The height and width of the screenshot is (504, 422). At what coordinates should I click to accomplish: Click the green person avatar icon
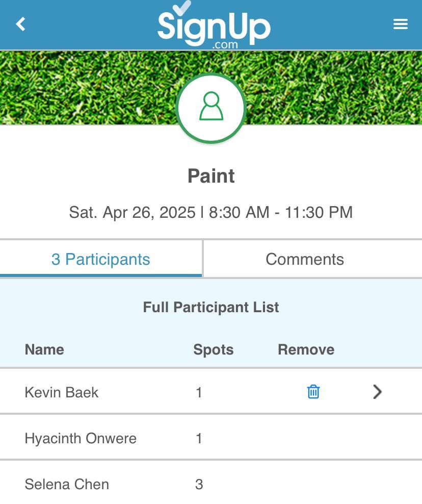point(211,108)
